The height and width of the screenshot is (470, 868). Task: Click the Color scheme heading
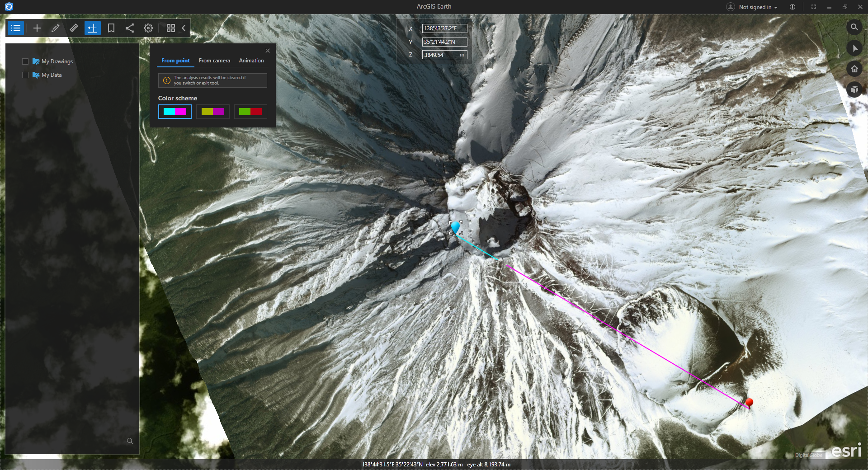point(178,98)
